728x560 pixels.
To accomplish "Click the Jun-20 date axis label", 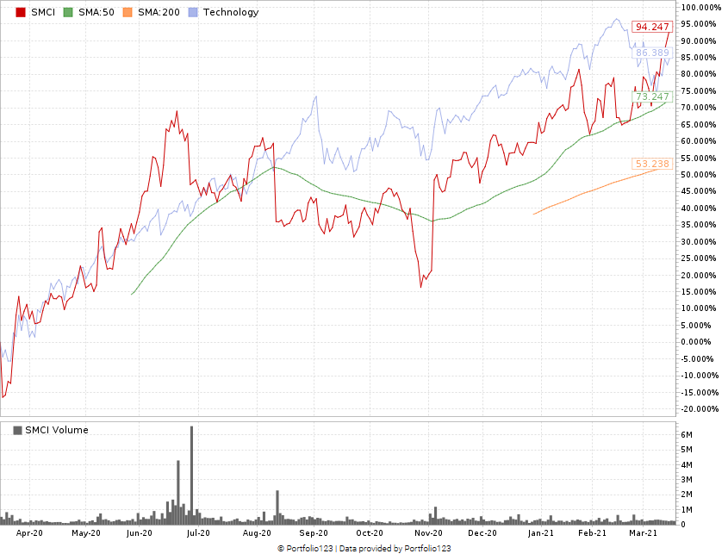I will point(140,533).
